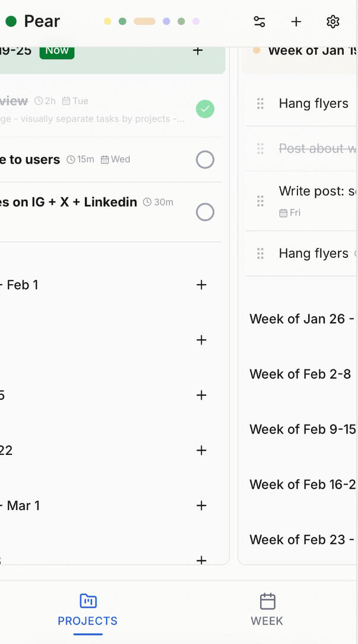Open the first Hang flyers task

coord(313,104)
